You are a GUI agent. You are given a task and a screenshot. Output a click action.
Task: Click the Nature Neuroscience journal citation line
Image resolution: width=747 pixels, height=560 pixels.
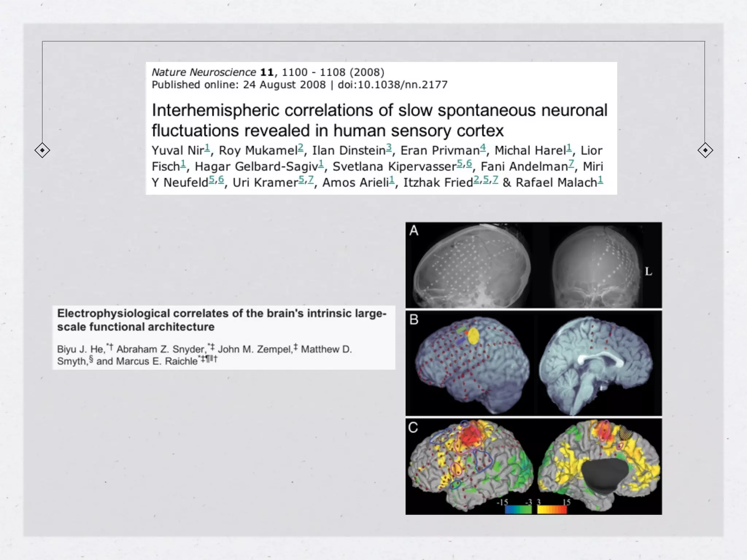click(268, 72)
